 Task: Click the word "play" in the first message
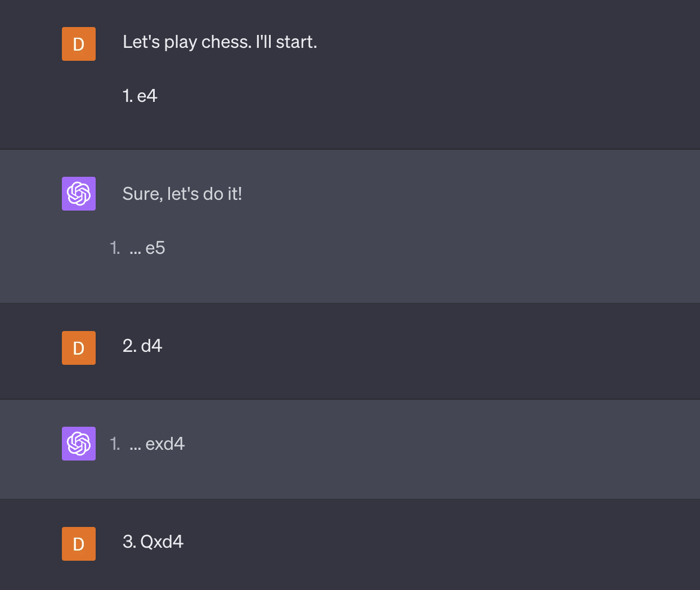pyautogui.click(x=180, y=42)
